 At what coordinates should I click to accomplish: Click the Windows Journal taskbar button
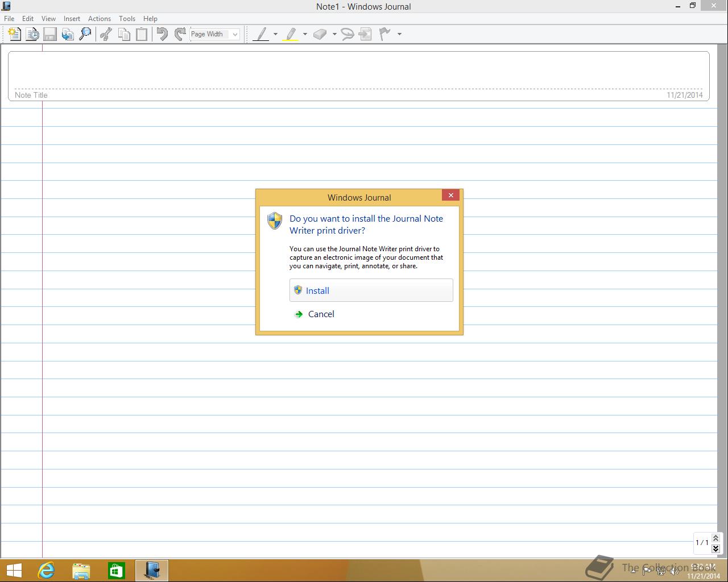[x=152, y=571]
